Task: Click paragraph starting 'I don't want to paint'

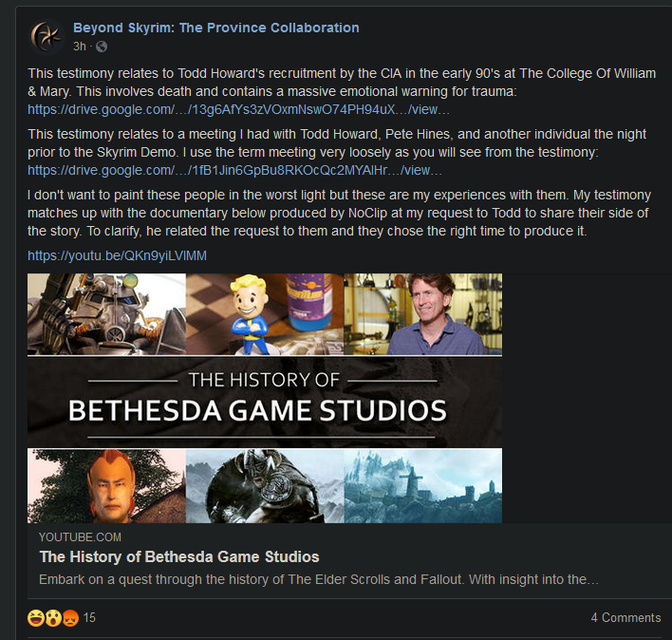Action: 339,213
